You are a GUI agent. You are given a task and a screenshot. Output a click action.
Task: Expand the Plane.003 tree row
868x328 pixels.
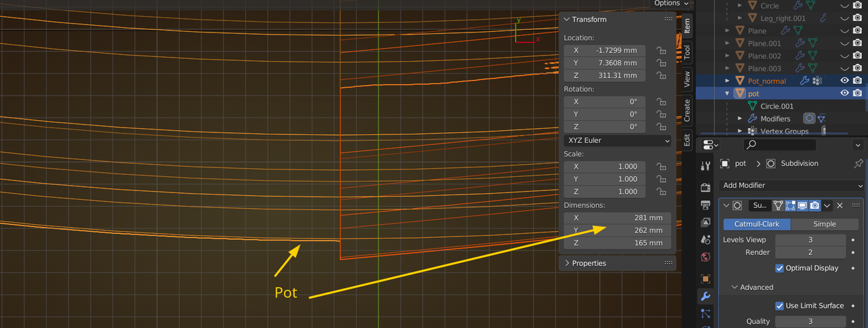coord(727,68)
